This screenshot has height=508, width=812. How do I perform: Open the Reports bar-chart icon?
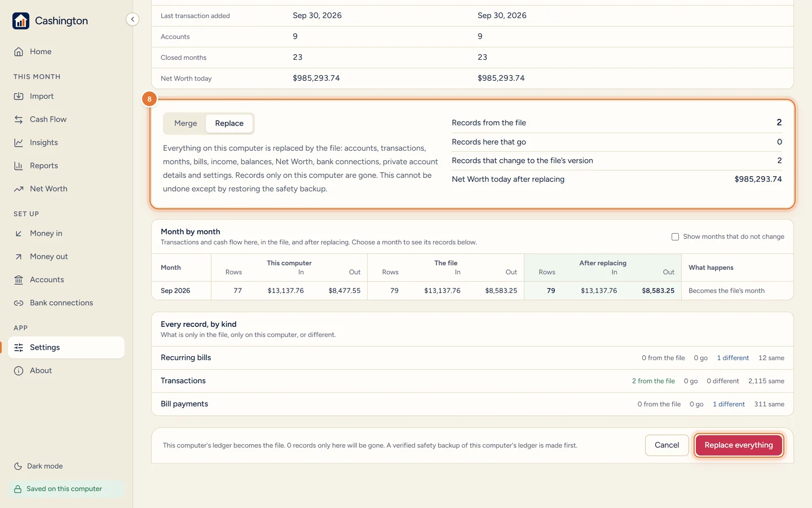(x=19, y=166)
